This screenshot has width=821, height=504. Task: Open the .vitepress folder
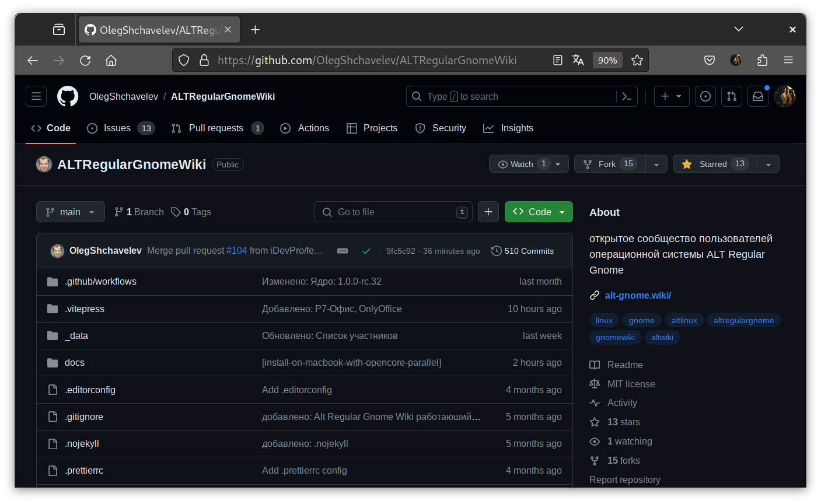85,309
